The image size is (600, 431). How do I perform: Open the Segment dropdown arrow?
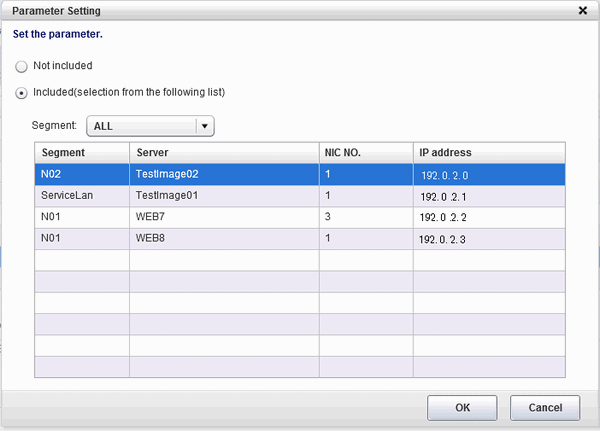(204, 127)
